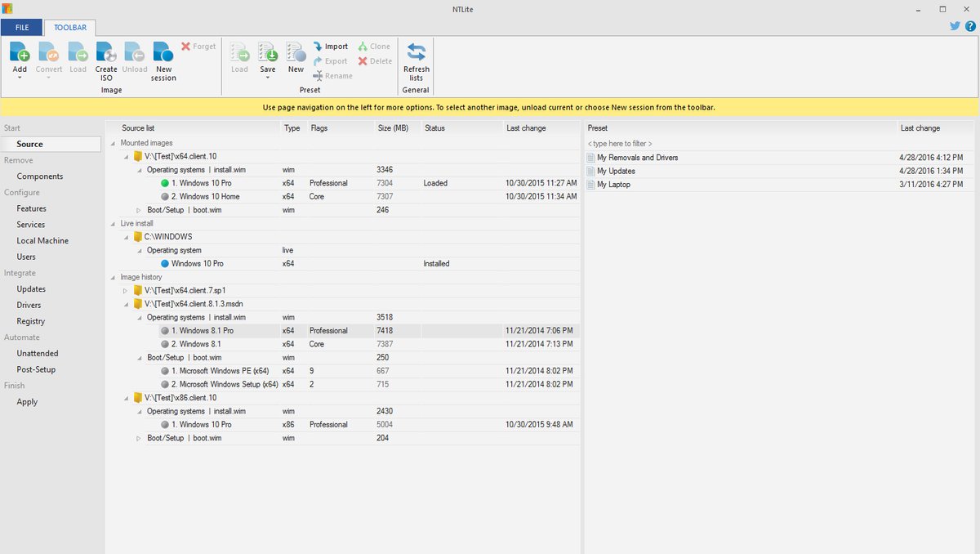The width and height of the screenshot is (980, 554).
Task: Collapse the Mounted images group
Action: pos(111,141)
